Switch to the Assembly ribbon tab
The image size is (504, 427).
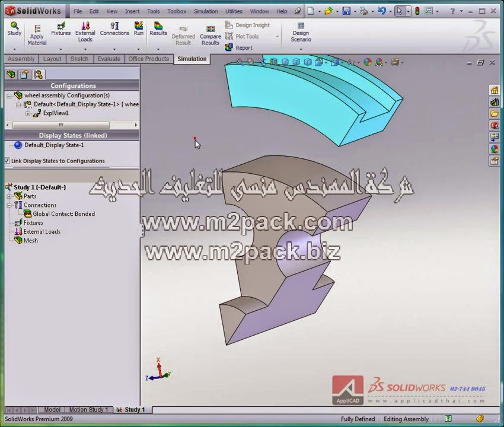(x=21, y=59)
